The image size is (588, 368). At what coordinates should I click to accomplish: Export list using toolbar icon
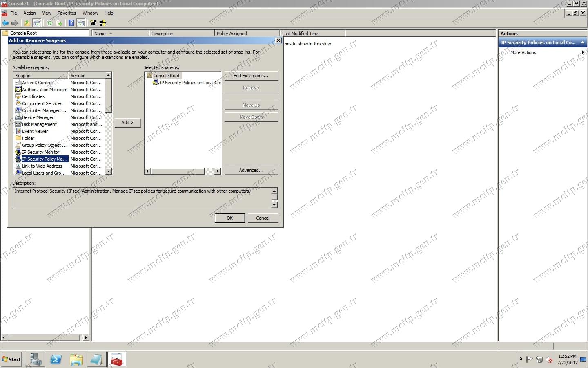(x=59, y=23)
